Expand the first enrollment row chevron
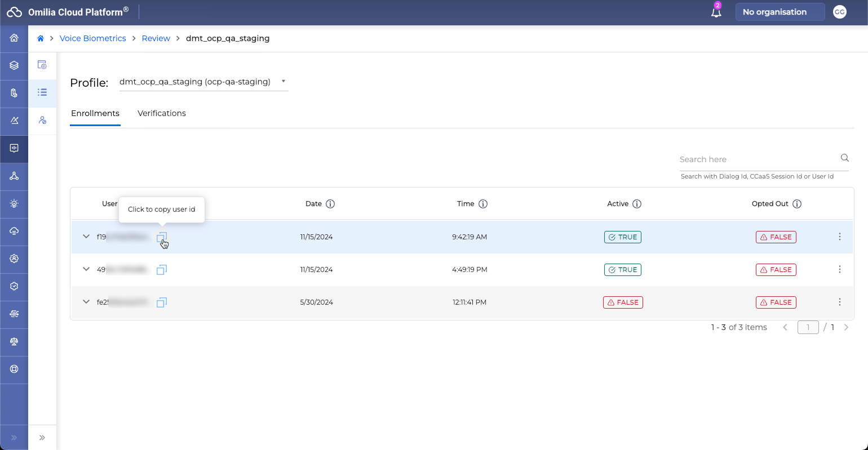868x450 pixels. [x=86, y=237]
